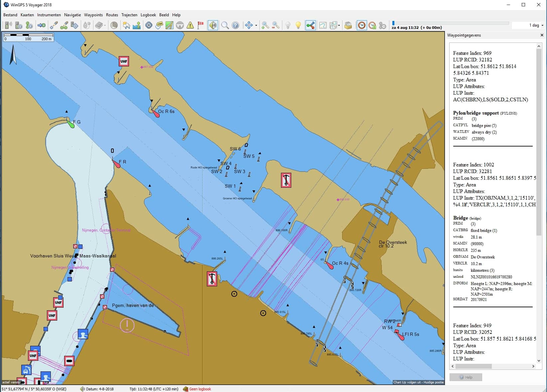Click the zoom in magnifier icon

click(x=265, y=25)
